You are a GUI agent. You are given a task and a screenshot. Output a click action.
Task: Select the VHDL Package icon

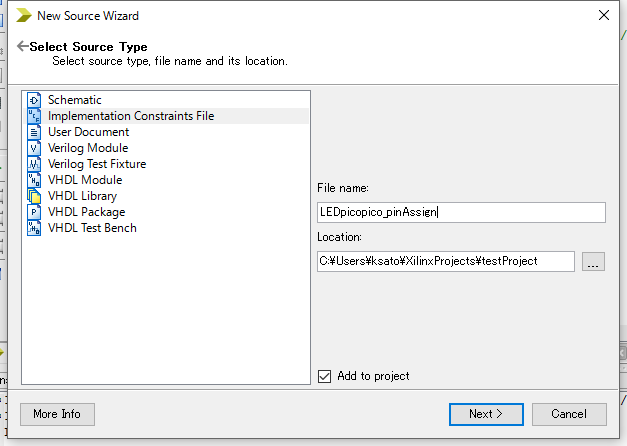34,212
